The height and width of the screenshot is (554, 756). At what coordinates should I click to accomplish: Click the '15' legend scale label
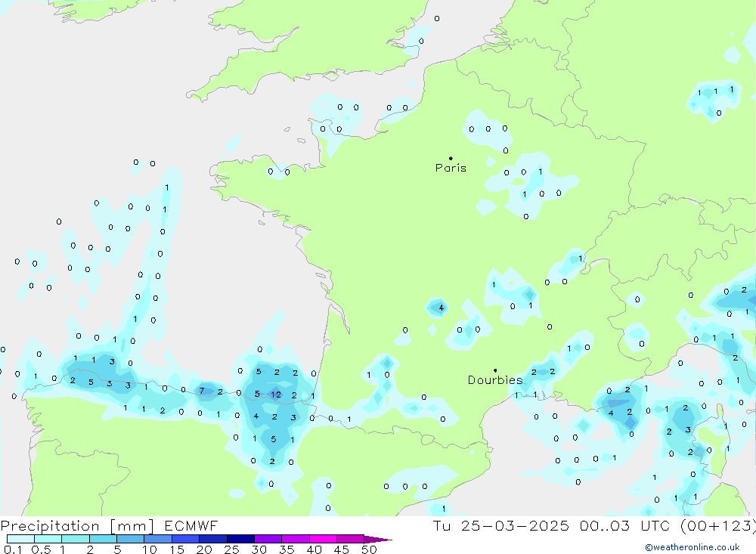point(177,549)
